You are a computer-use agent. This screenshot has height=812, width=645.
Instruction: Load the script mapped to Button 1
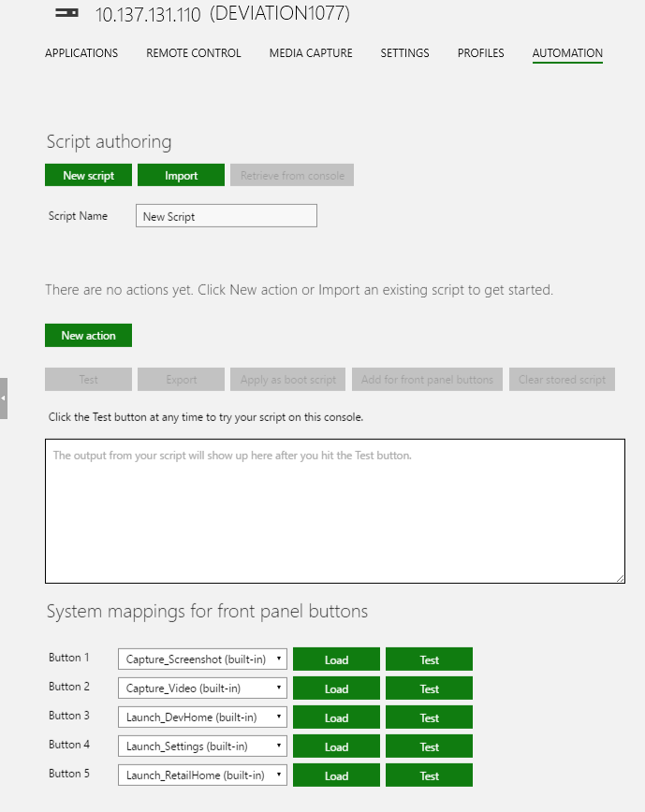[336, 660]
